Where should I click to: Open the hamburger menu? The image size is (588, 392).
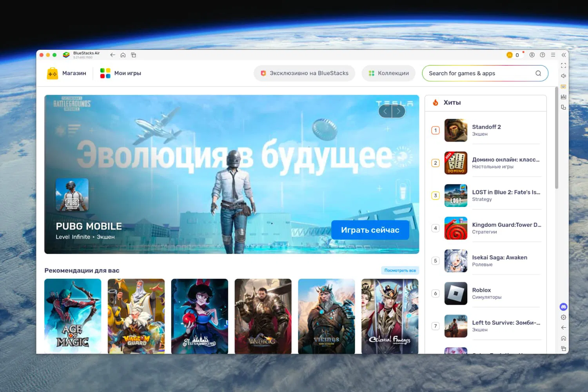point(553,55)
